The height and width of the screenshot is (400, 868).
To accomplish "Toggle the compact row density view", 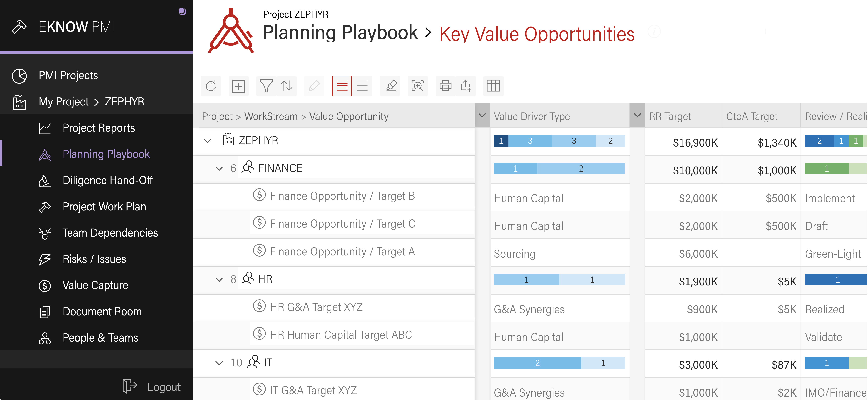I will point(342,86).
